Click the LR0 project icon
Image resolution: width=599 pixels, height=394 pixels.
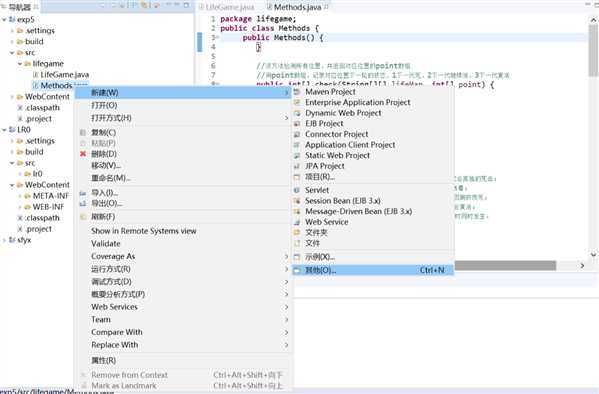click(x=12, y=130)
